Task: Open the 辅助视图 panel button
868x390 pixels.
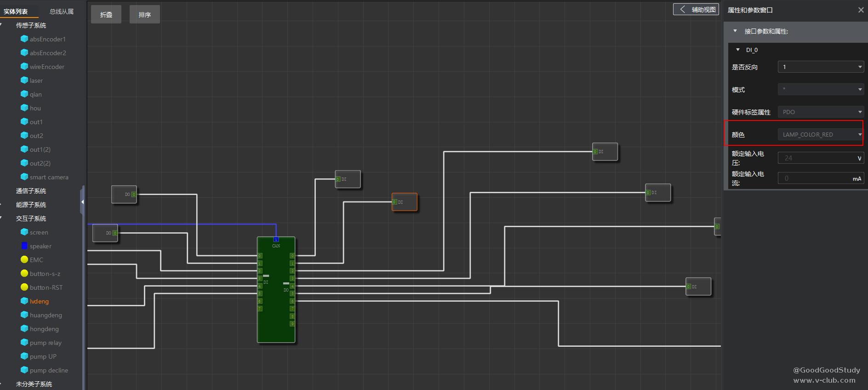Action: pos(696,10)
